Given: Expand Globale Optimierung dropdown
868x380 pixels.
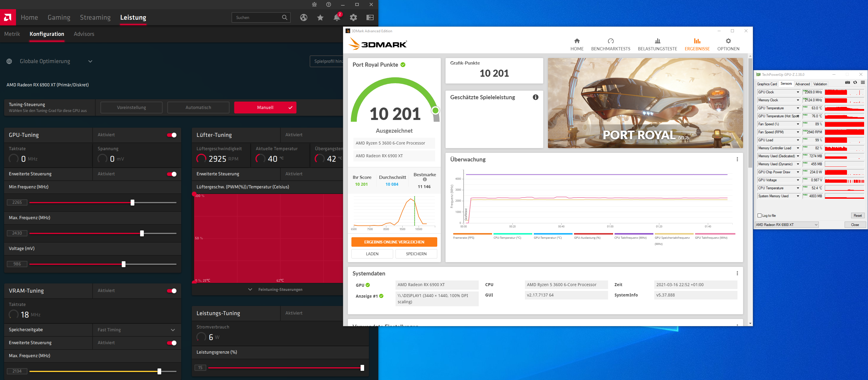Looking at the screenshot, I should pyautogui.click(x=90, y=61).
